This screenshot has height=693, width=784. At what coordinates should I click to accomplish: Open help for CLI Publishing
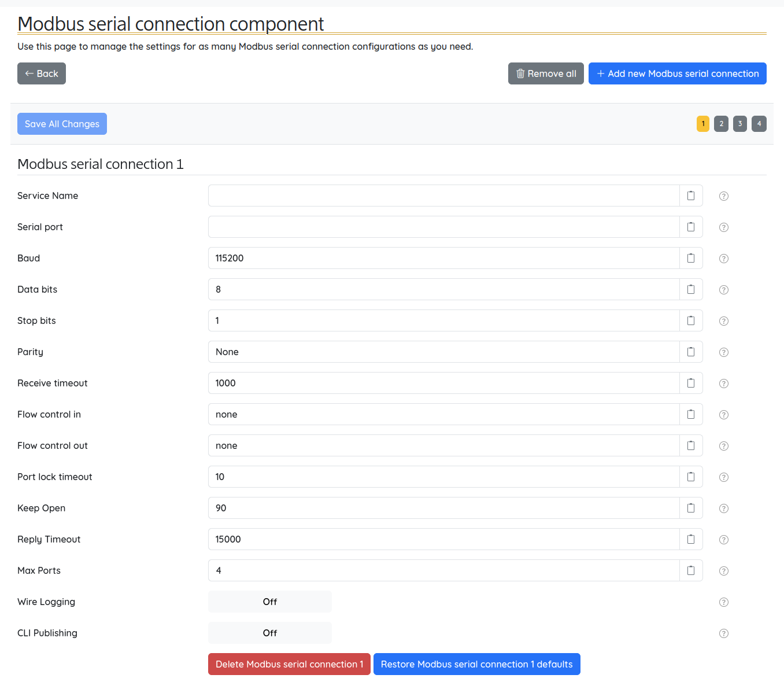click(724, 633)
